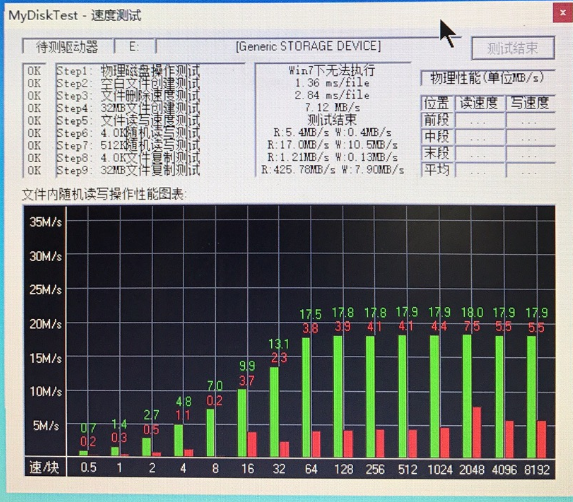573x502 pixels.
Task: Select Step1 物理磁盘操作测试 row
Action: point(128,71)
